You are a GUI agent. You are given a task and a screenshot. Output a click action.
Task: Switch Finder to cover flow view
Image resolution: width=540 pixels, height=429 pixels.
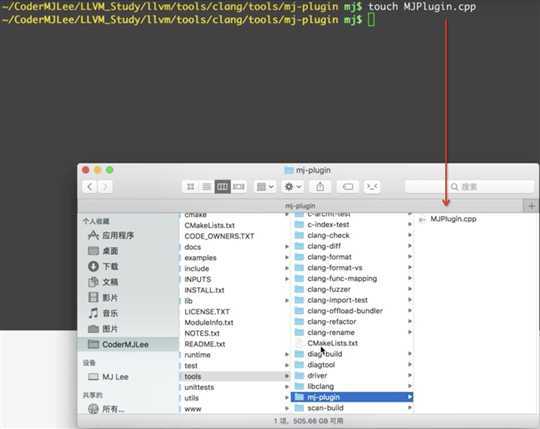point(239,187)
